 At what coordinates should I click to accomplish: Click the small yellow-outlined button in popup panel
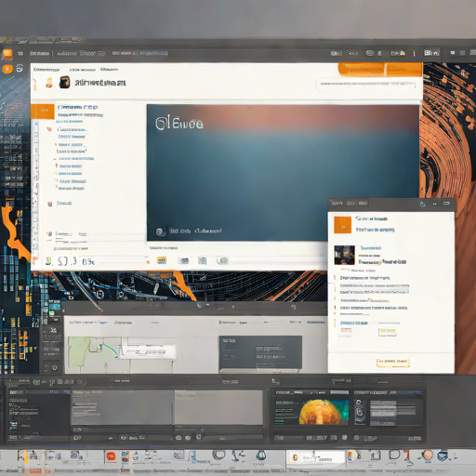(388, 332)
